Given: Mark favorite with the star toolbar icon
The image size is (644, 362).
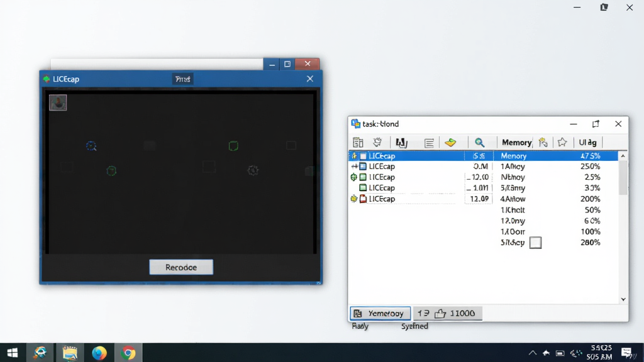Looking at the screenshot, I should (x=562, y=143).
